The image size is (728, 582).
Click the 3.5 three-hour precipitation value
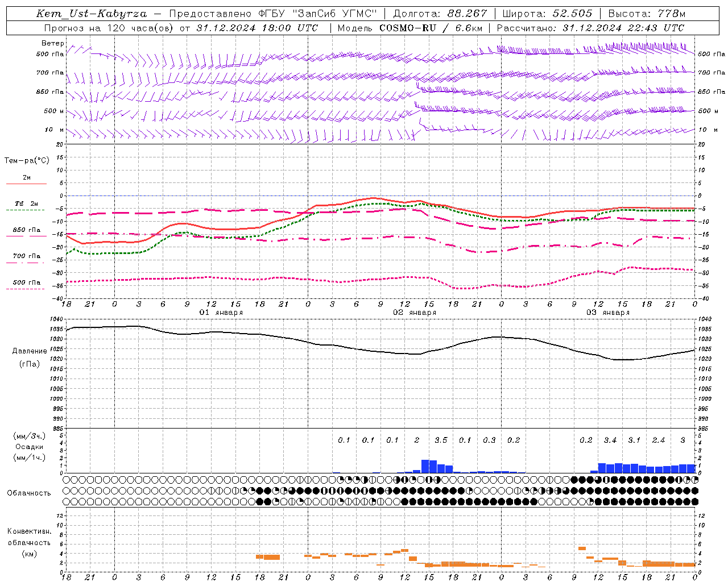pyautogui.click(x=441, y=440)
